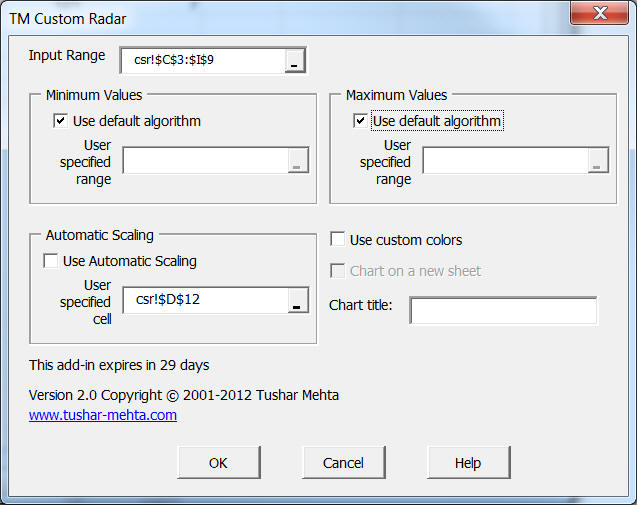
Task: Open the www.tushar-mehta.com link
Action: click(103, 415)
